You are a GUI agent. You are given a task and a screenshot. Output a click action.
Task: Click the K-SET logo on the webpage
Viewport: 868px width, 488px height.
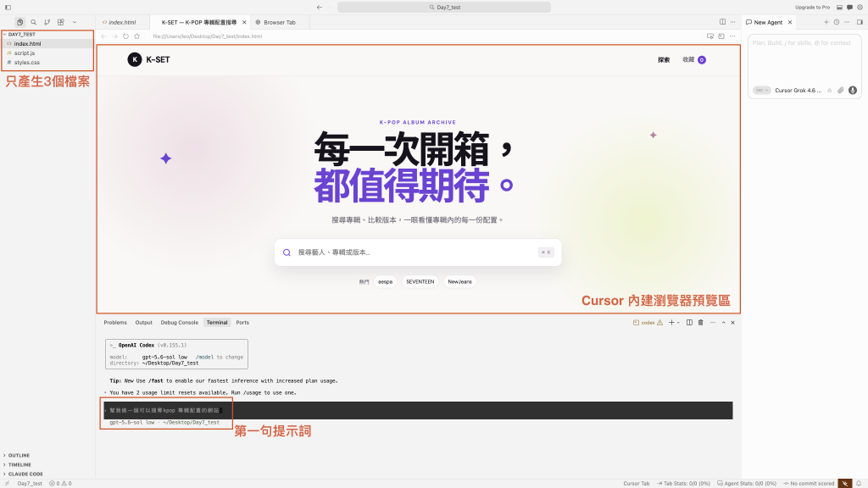coord(148,60)
